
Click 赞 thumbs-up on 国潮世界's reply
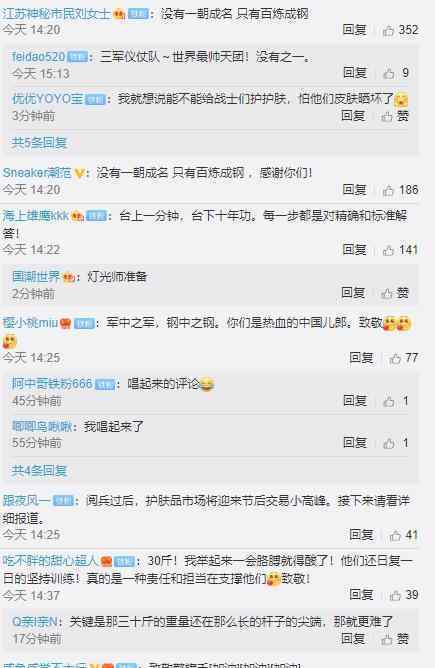coord(395,293)
